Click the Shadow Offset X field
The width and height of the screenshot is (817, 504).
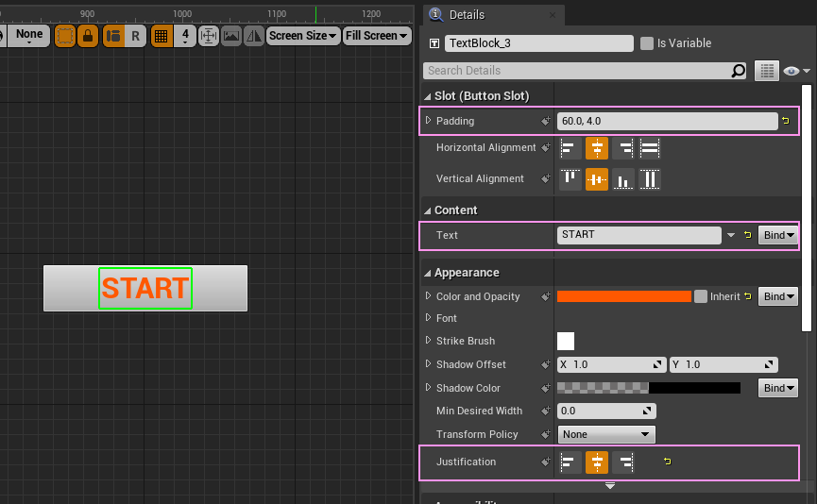[x=611, y=364]
